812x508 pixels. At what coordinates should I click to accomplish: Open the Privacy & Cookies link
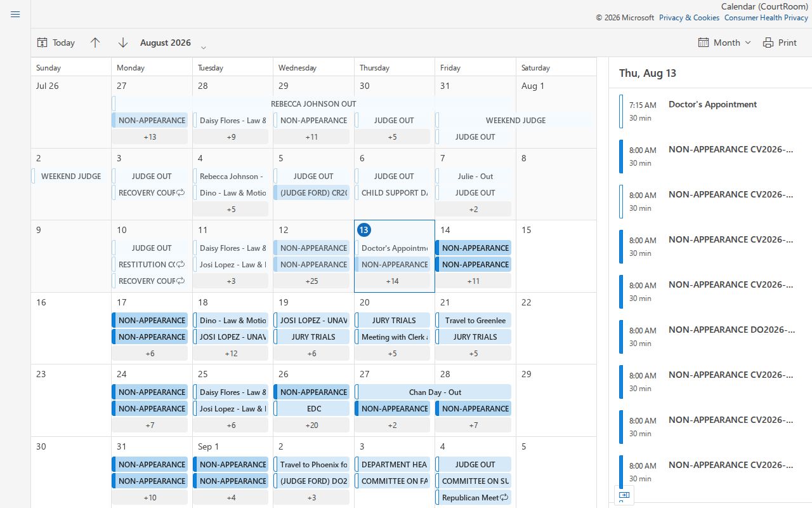point(689,18)
